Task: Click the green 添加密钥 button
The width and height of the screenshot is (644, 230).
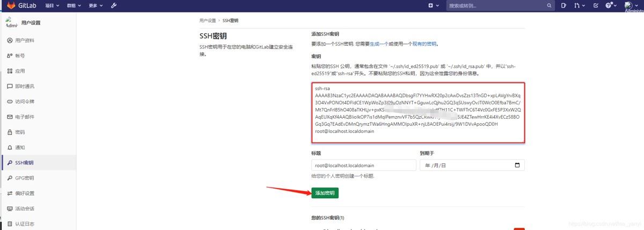Action: (x=325, y=193)
